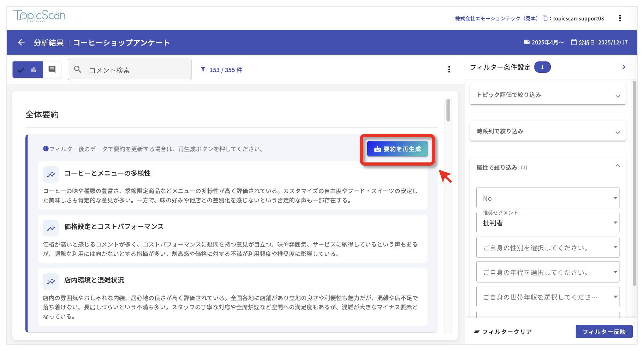
Task: Click the copy icon beside company name
Action: [x=545, y=18]
